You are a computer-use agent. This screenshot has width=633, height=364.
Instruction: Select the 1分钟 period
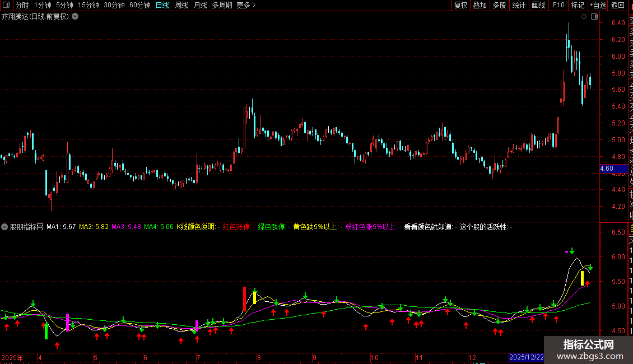pos(43,5)
